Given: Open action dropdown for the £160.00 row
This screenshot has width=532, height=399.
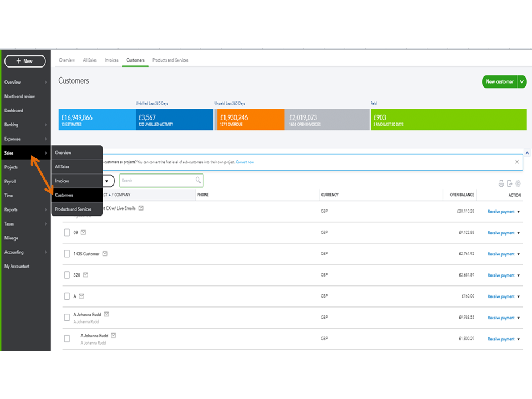Looking at the screenshot, I should [x=519, y=297].
